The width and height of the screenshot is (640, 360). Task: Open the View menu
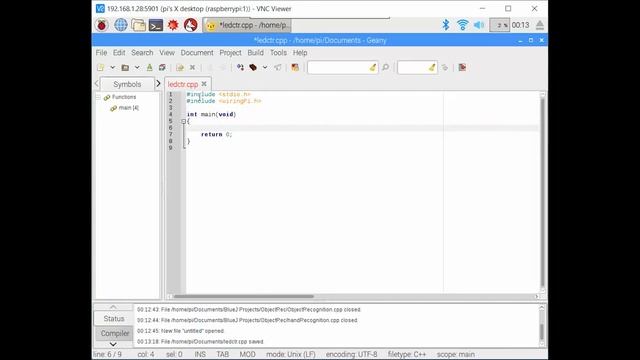point(167,53)
